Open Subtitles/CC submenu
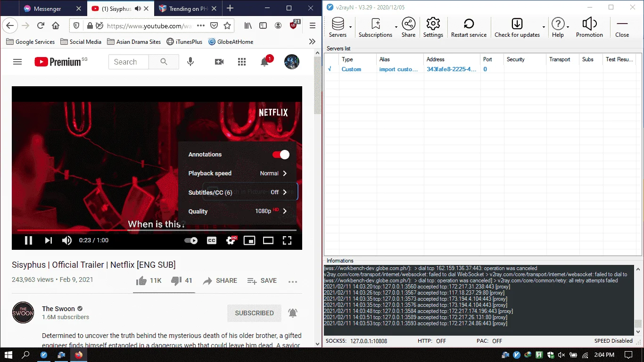This screenshot has width=644, height=362. (238, 192)
